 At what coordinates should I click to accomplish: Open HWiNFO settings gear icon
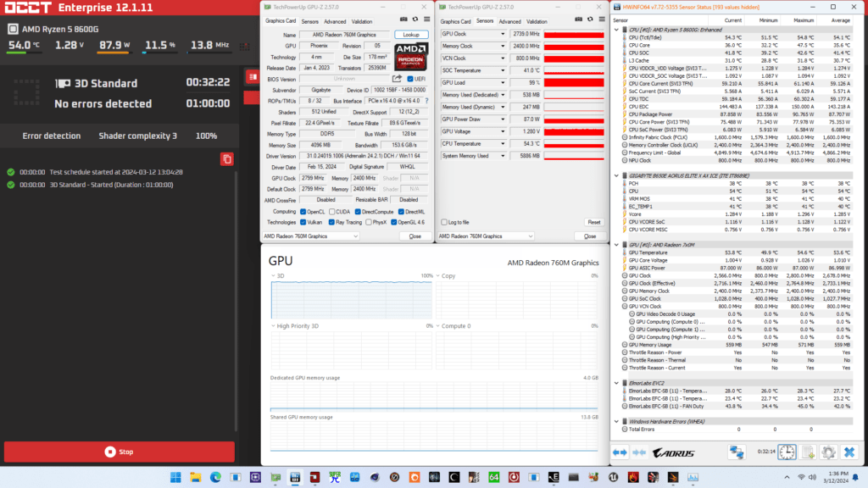pos(828,452)
